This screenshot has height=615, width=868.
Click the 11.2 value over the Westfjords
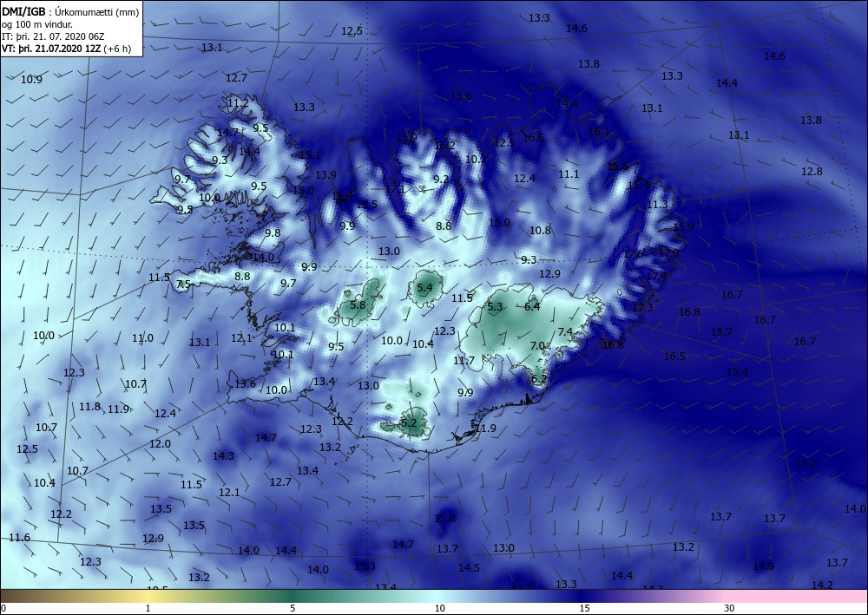click(x=238, y=103)
